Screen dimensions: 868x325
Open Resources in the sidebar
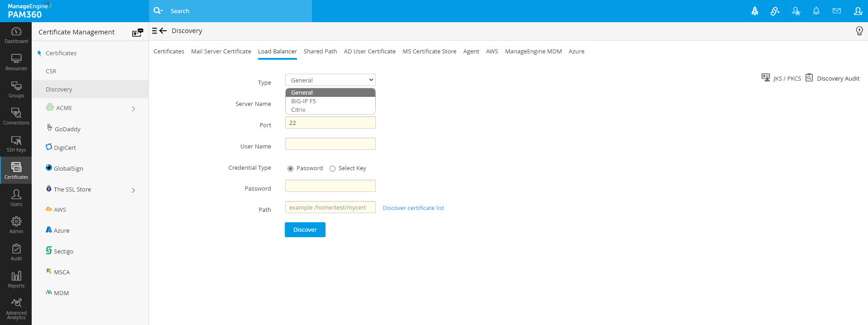16,62
